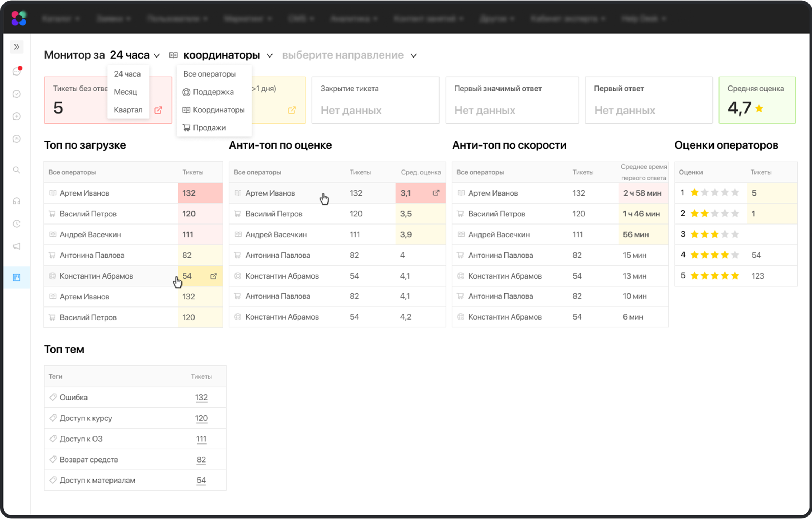Click the tag icon beside Ошибка
Image resolution: width=812 pixels, height=519 pixels.
53,397
